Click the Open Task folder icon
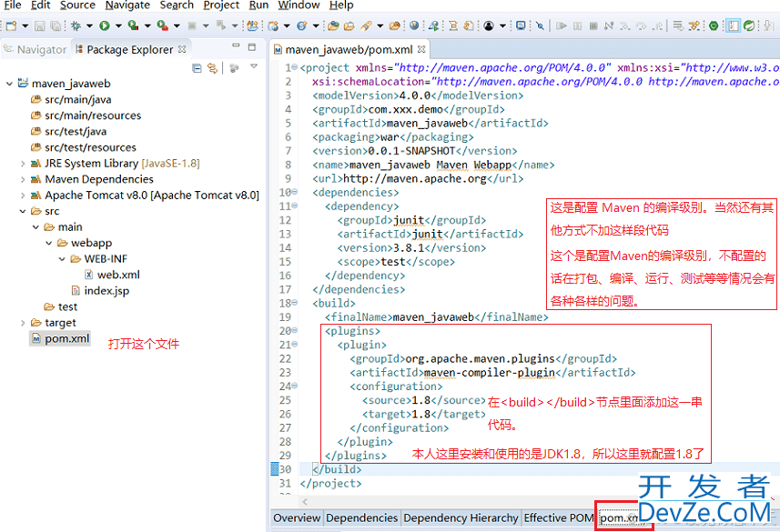Image resolution: width=780 pixels, height=532 pixels. click(349, 25)
